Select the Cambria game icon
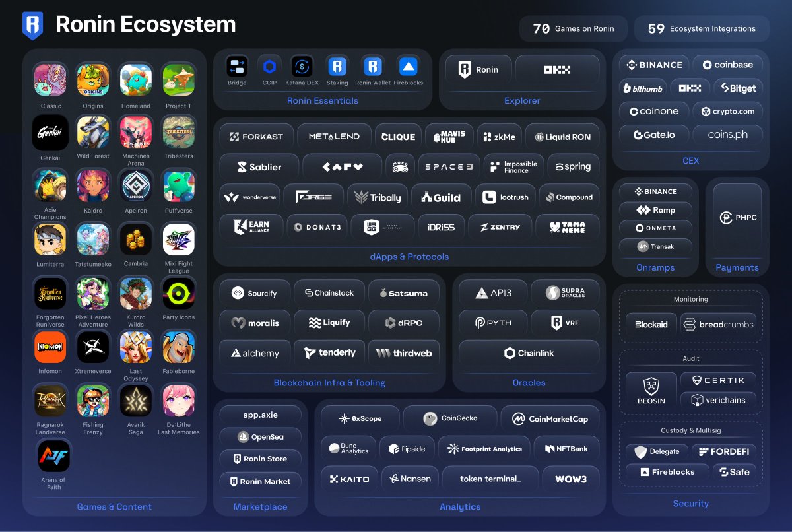The image size is (792, 532). tap(136, 240)
